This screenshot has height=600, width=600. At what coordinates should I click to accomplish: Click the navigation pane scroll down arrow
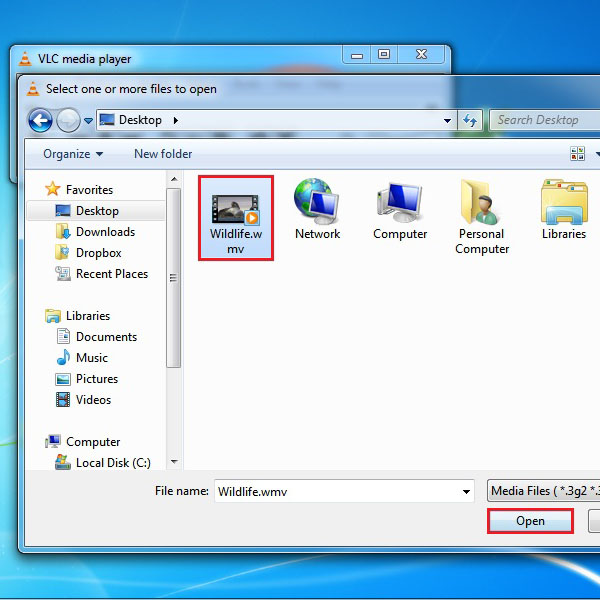point(174,461)
